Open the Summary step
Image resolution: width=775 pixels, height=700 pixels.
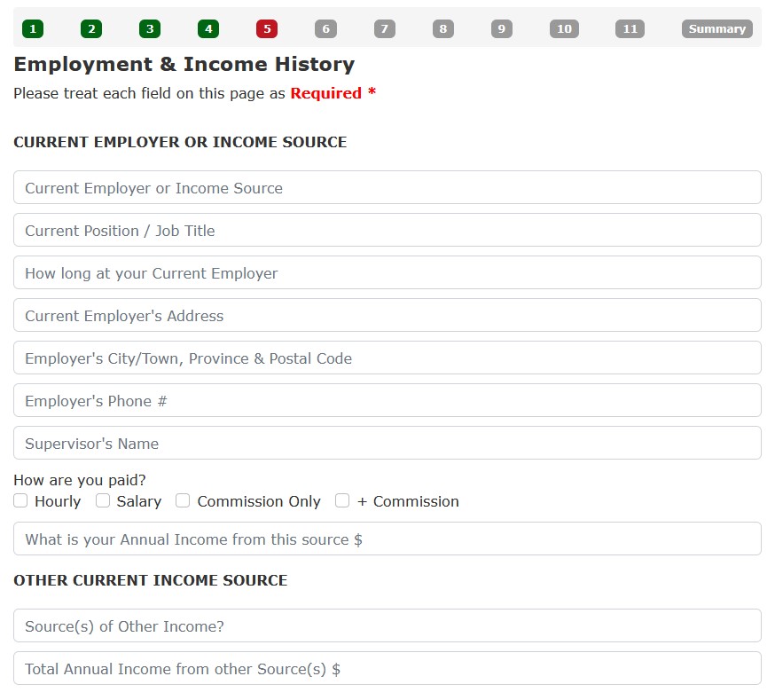[x=716, y=29]
